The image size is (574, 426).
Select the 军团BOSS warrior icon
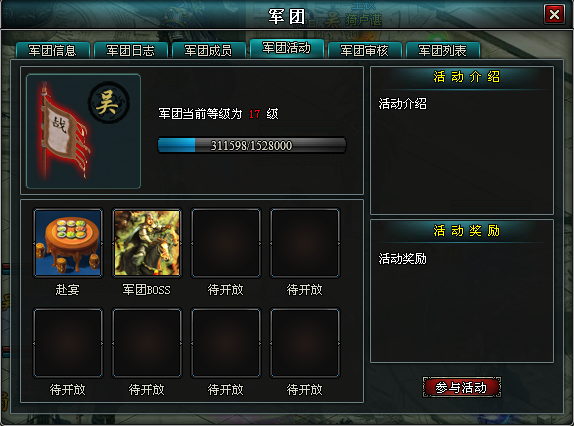(x=147, y=243)
